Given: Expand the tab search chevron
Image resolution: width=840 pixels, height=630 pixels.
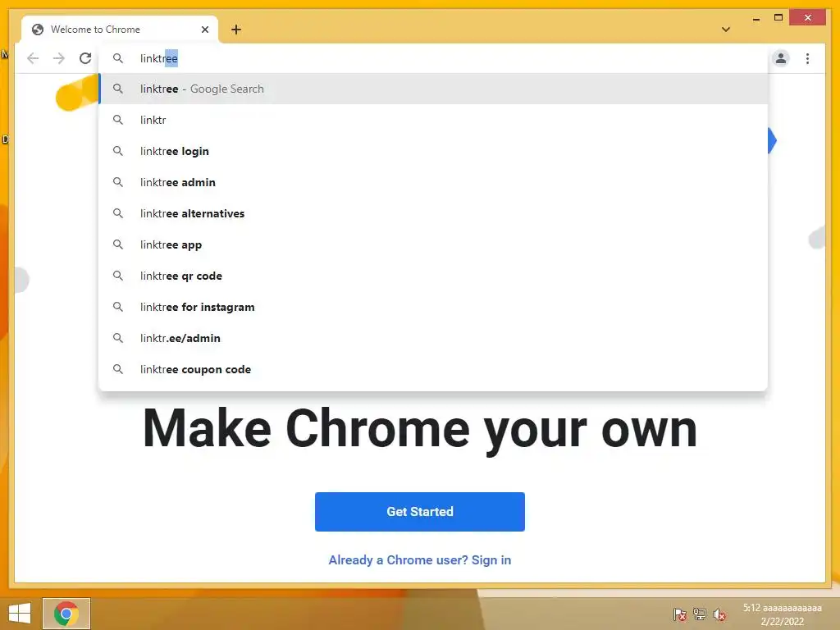Looking at the screenshot, I should tap(726, 30).
